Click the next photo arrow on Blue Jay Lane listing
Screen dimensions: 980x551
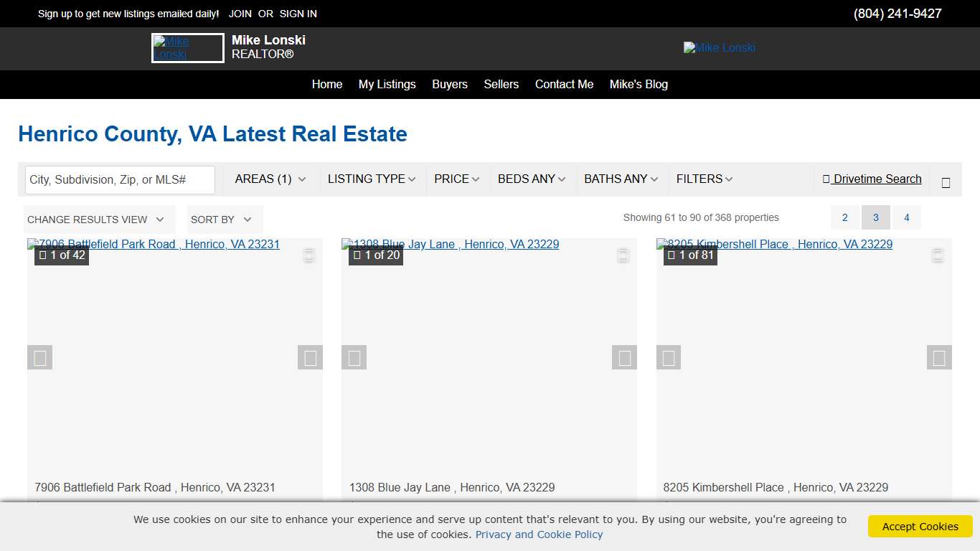(623, 357)
